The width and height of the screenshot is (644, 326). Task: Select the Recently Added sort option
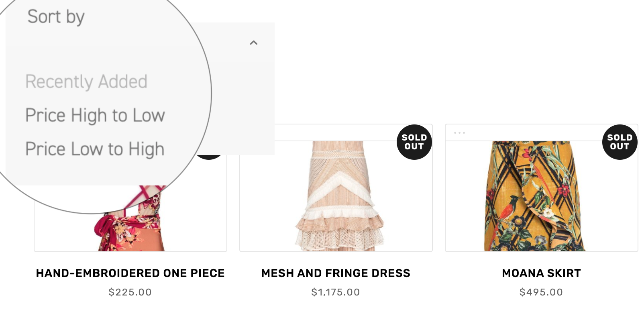(86, 81)
